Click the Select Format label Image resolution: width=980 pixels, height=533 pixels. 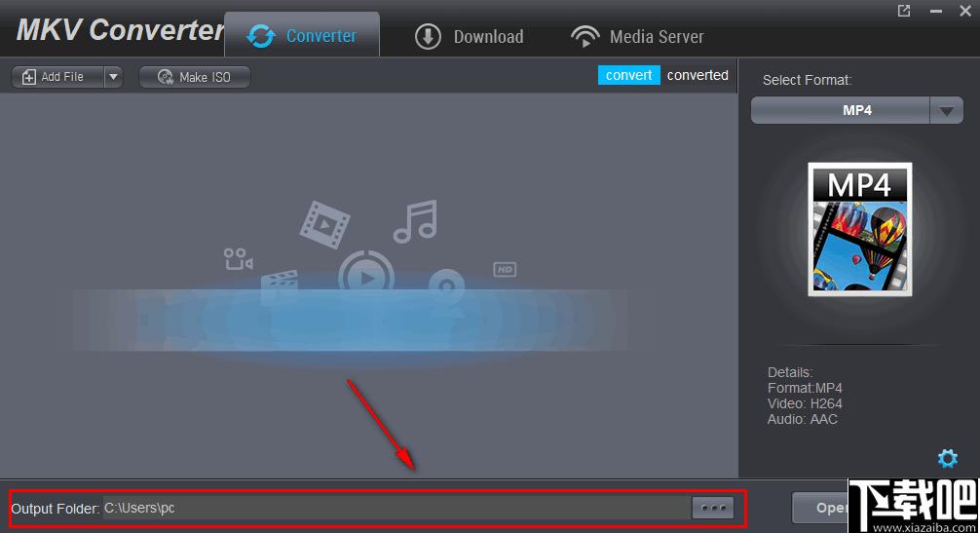807,80
